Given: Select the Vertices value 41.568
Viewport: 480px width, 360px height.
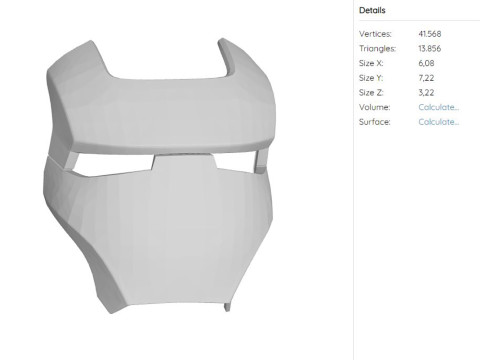Looking at the screenshot, I should click(x=430, y=34).
